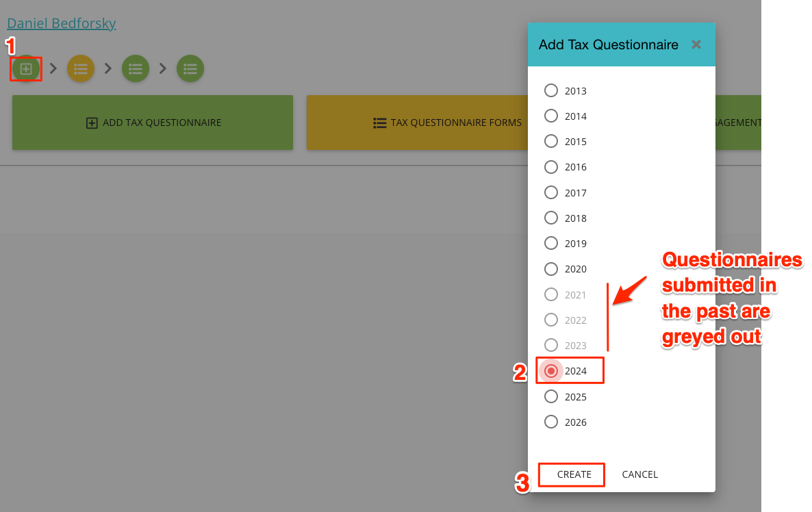
Task: Open the Daniel Bedforsky client link
Action: (x=61, y=23)
